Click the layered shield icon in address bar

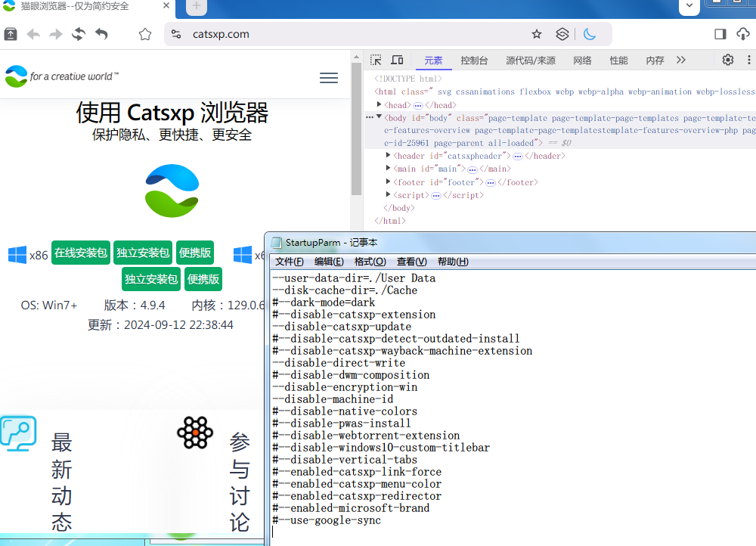coord(562,34)
